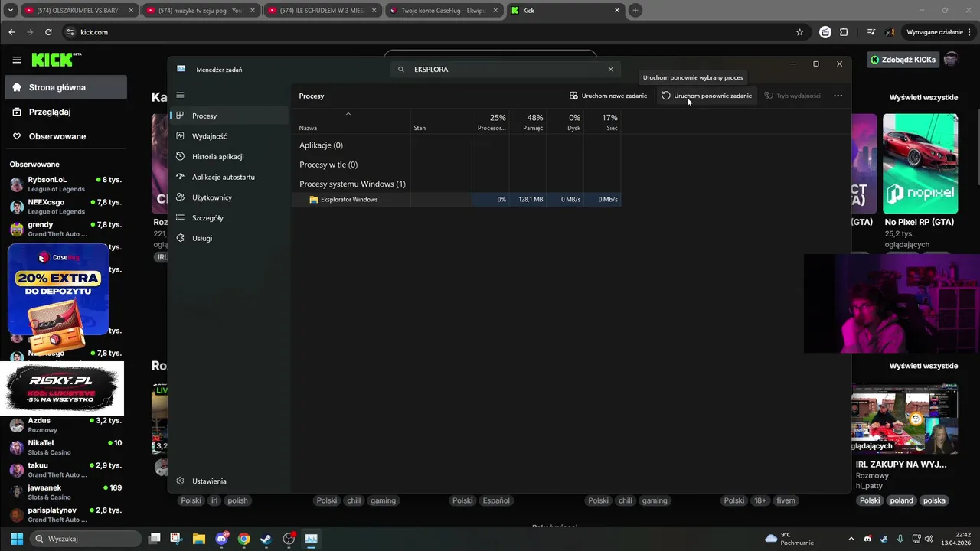This screenshot has height=551, width=980.
Task: Open the RybsonLoL followed channel
Action: 66,184
